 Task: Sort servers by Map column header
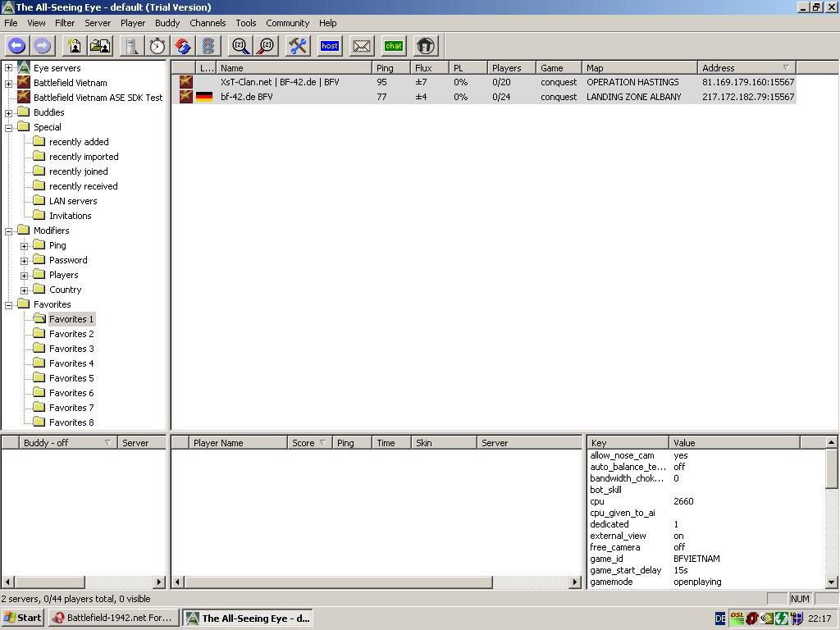click(x=640, y=68)
